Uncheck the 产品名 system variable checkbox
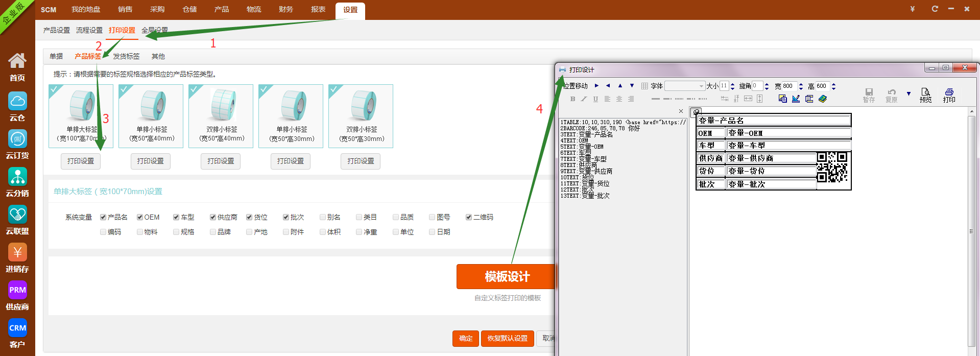The image size is (980, 356). 103,217
